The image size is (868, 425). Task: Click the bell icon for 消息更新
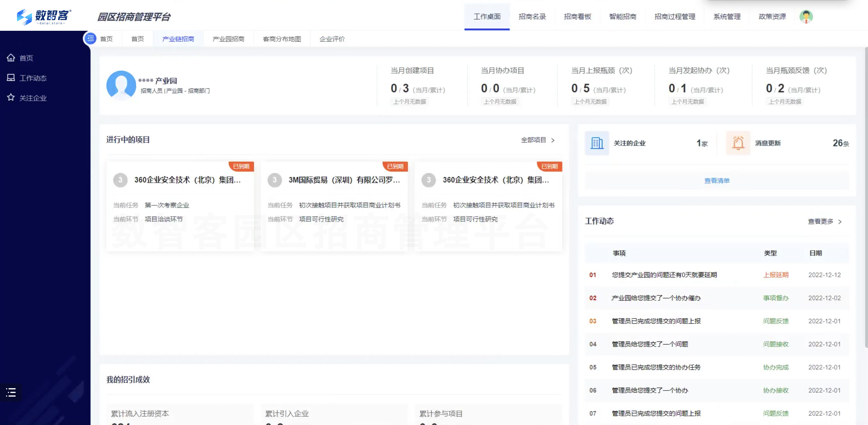click(738, 143)
